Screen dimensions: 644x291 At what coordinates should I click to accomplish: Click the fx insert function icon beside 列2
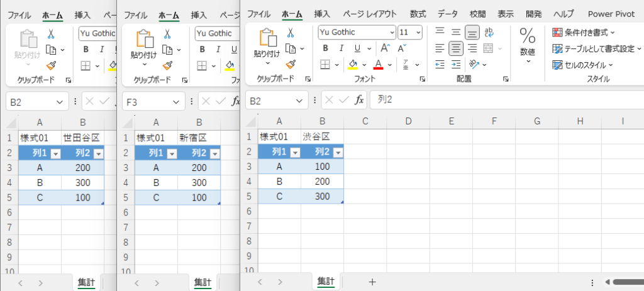pyautogui.click(x=359, y=100)
